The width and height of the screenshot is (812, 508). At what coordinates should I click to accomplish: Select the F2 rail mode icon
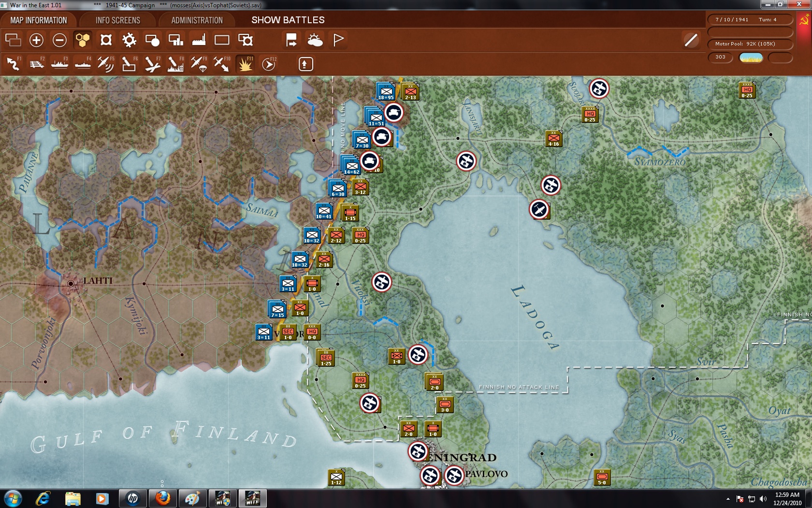(x=36, y=64)
